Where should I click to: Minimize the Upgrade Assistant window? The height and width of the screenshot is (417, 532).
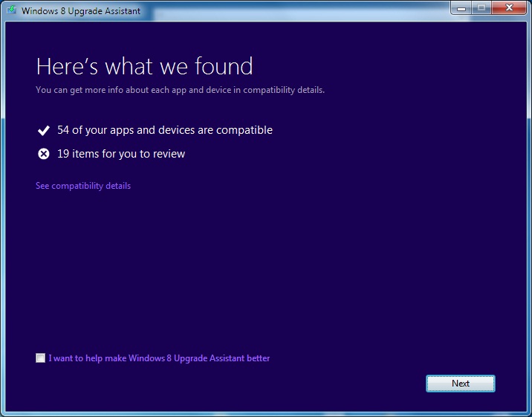pyautogui.click(x=461, y=8)
